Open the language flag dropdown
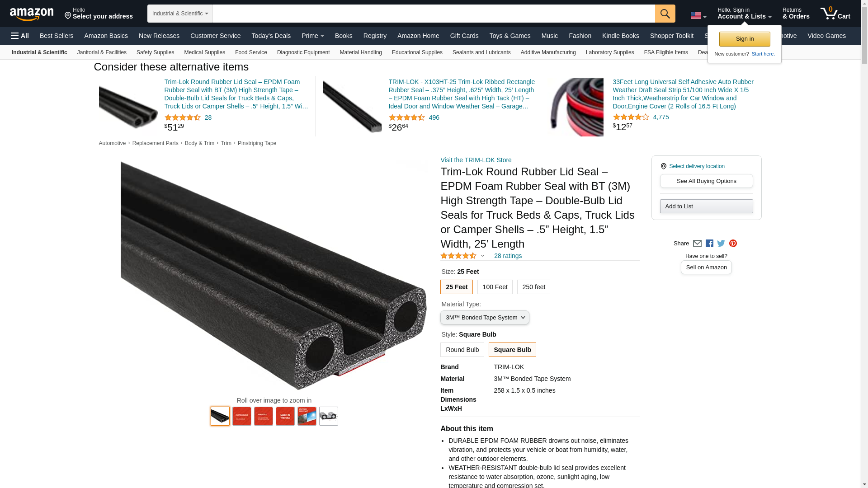The image size is (868, 488). [x=698, y=16]
